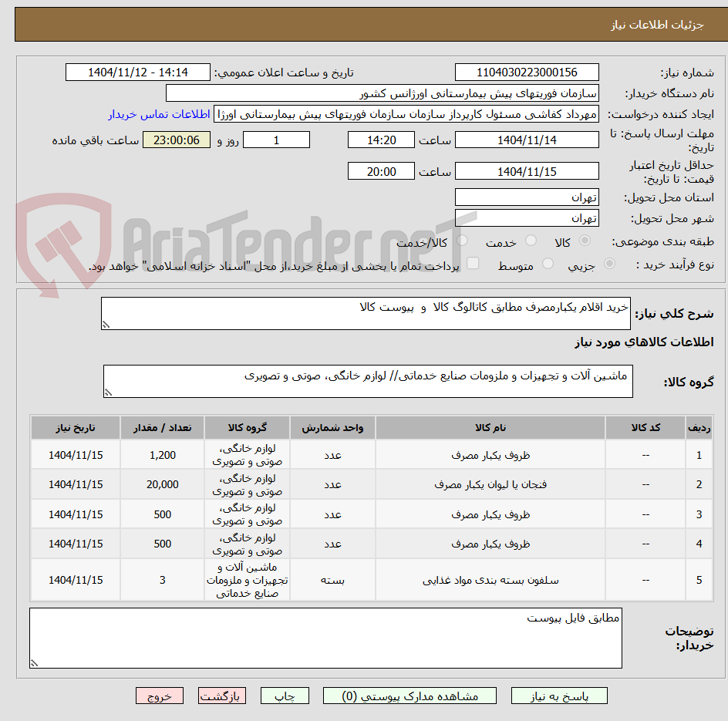728x721 pixels.
Task: Click the need number field 1104030223000156
Action: (527, 72)
